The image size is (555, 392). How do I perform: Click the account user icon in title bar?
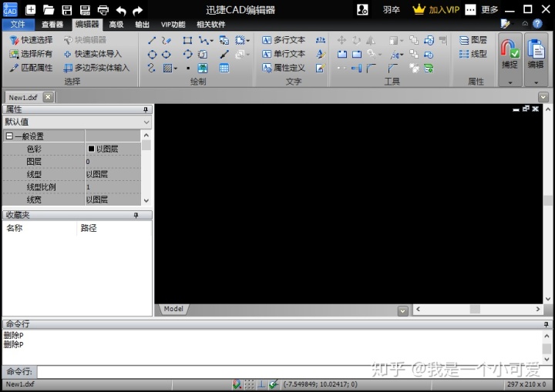[362, 9]
